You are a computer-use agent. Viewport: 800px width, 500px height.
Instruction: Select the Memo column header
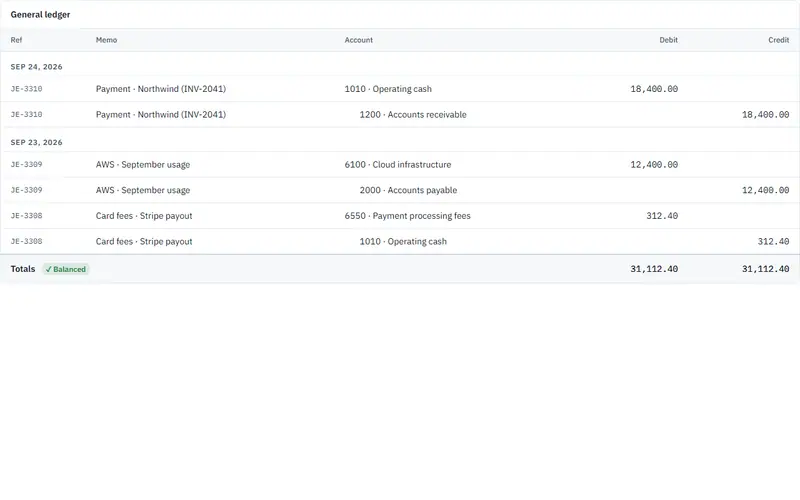click(106, 40)
